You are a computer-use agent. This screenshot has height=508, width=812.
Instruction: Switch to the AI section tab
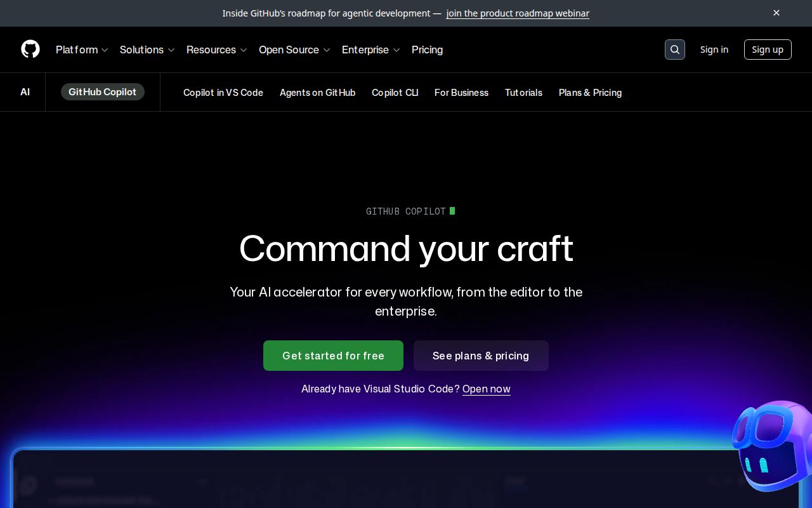pos(25,92)
